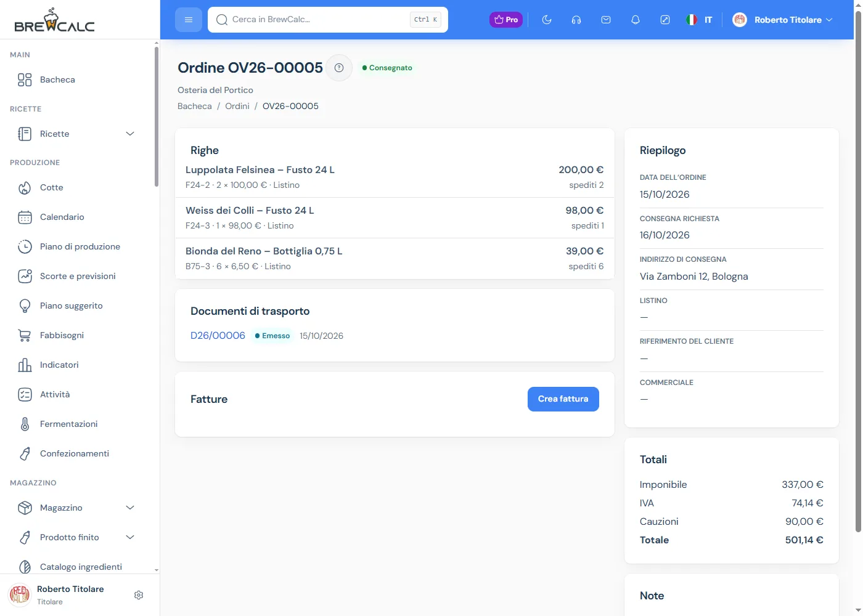Expand the Prodotto finito submenu chevron

pos(130,537)
